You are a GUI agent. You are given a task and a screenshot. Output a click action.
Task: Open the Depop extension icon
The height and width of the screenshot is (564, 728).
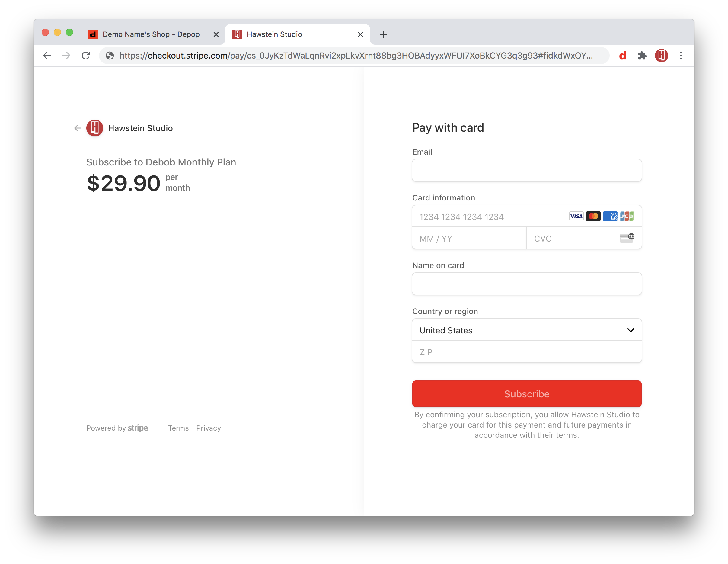click(x=623, y=55)
